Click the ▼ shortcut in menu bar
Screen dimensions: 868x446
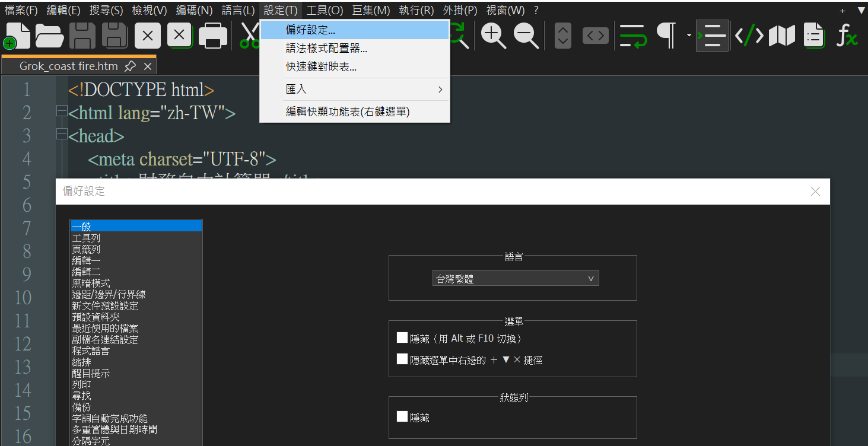click(861, 10)
